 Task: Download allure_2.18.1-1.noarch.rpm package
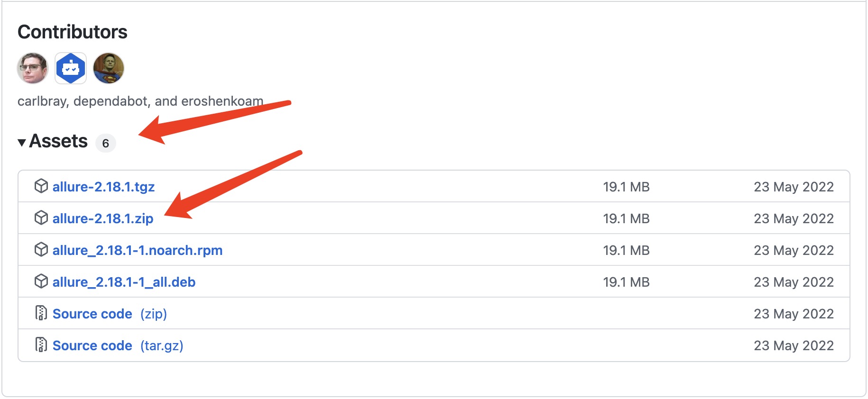pos(138,250)
